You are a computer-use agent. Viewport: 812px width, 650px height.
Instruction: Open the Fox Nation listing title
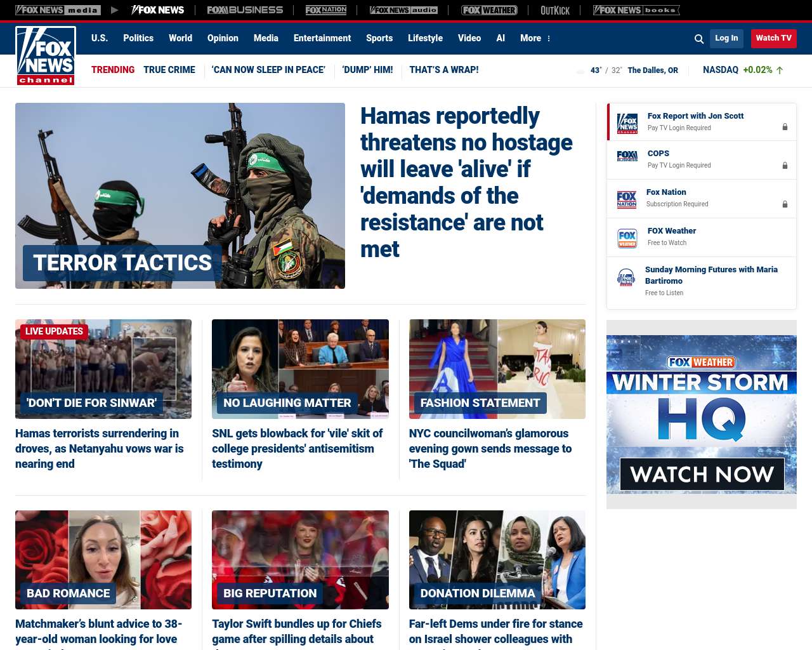point(666,192)
